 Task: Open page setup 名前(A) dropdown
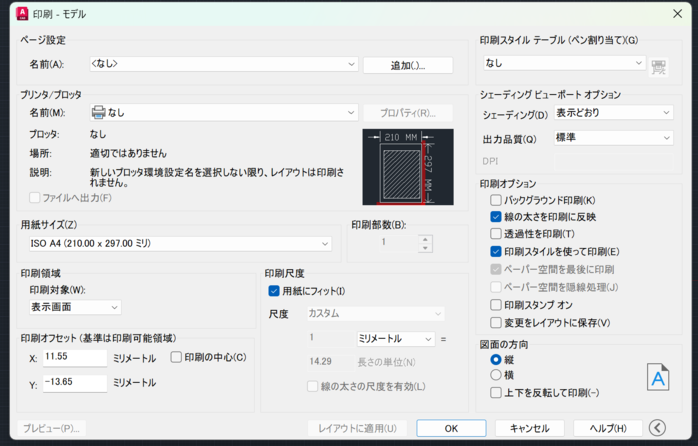click(x=223, y=64)
